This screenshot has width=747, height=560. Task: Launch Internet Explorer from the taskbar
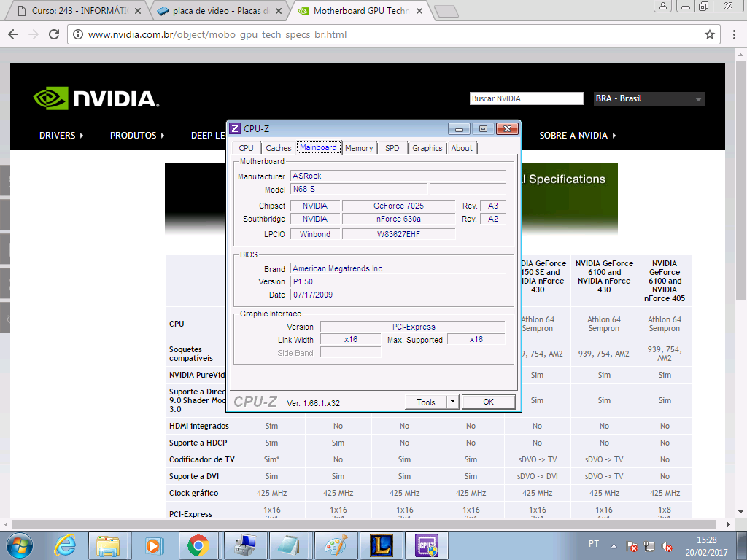[65, 545]
